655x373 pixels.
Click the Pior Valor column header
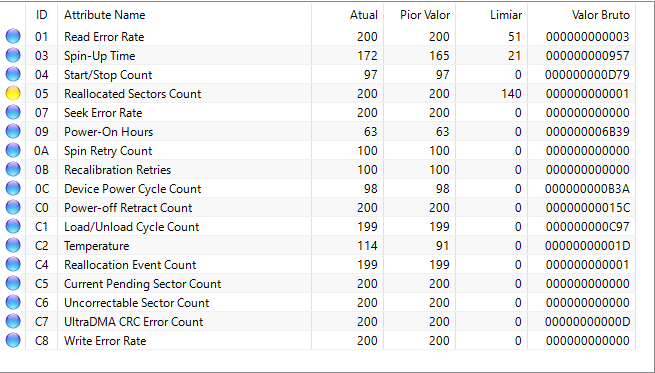[x=419, y=15]
